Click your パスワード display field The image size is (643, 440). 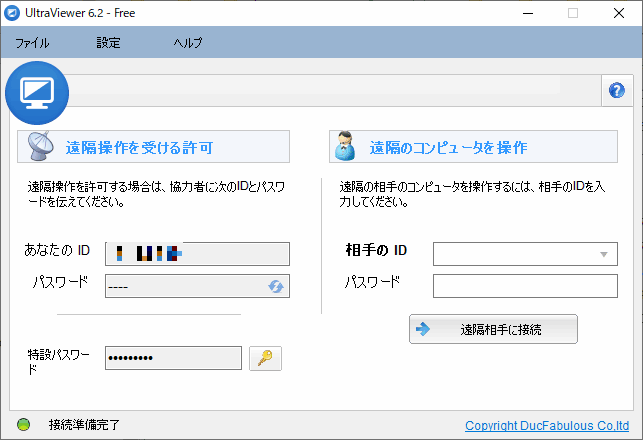[x=197, y=286]
